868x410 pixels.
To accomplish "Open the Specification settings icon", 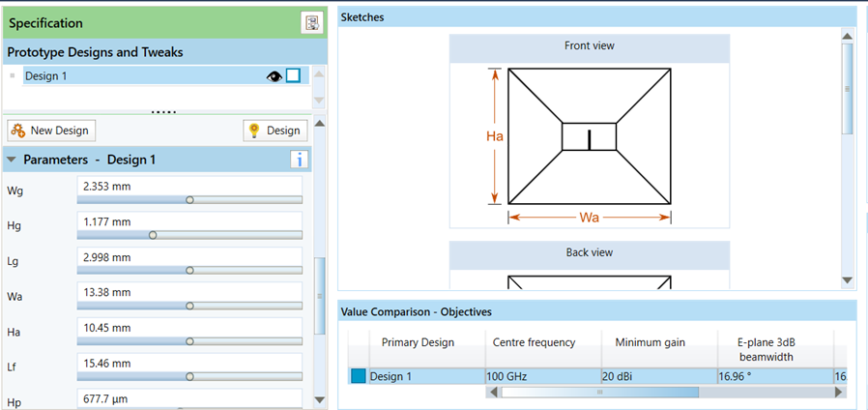I will [311, 22].
